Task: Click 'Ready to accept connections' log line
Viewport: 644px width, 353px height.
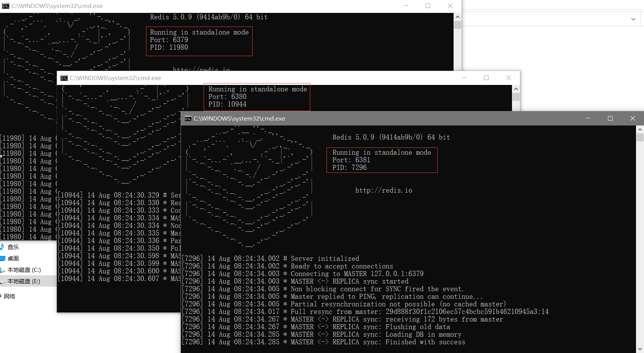Action: tap(287, 266)
